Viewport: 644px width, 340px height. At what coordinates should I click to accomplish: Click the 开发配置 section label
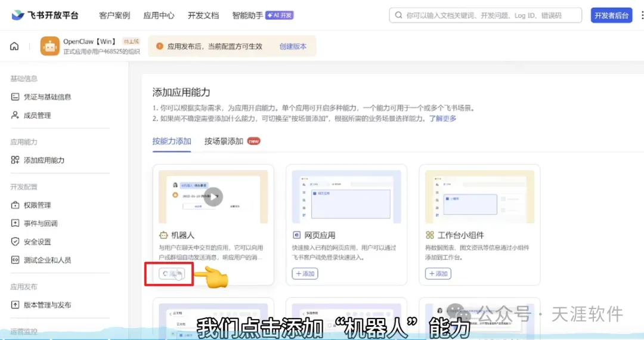(x=24, y=187)
